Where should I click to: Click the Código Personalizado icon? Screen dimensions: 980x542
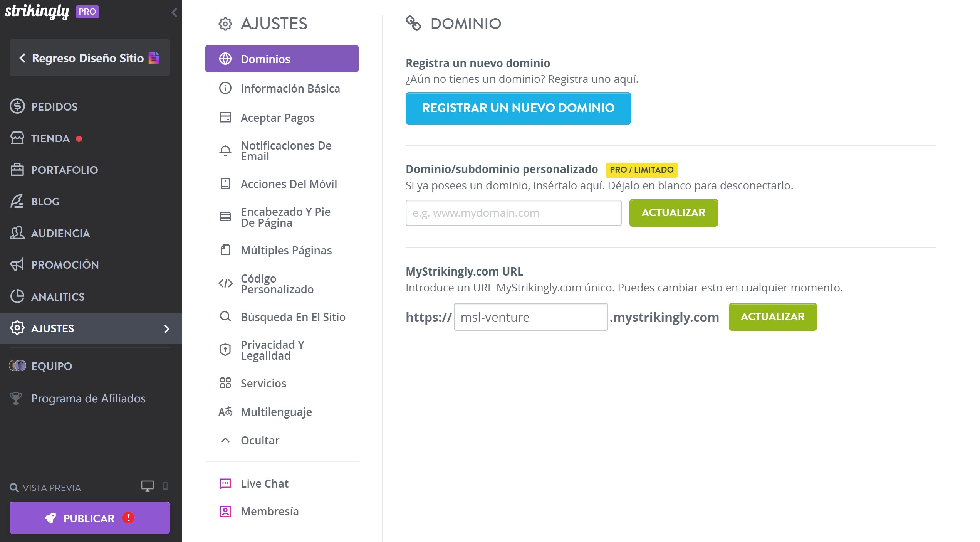click(225, 284)
